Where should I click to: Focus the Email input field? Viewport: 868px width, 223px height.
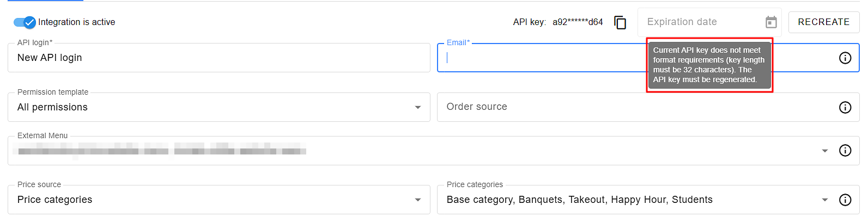coord(545,58)
